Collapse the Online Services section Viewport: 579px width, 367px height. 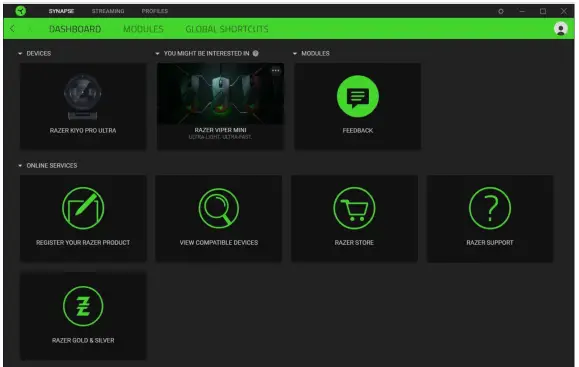click(20, 166)
